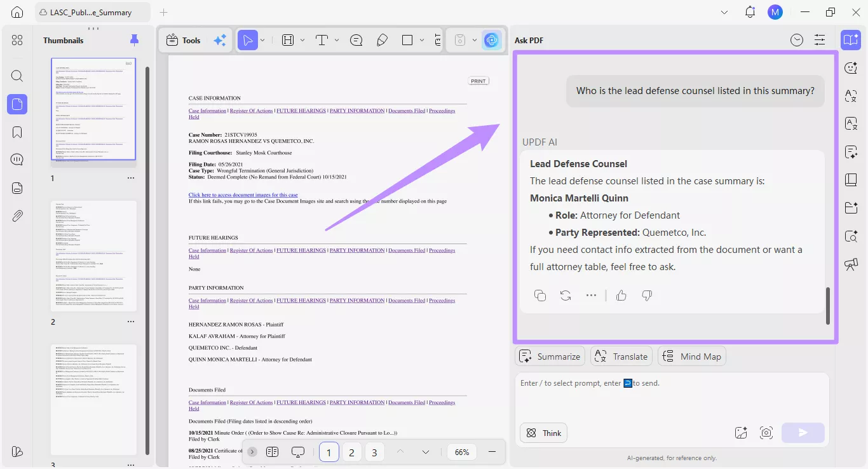Open the Bookmarks panel icon

click(x=17, y=132)
